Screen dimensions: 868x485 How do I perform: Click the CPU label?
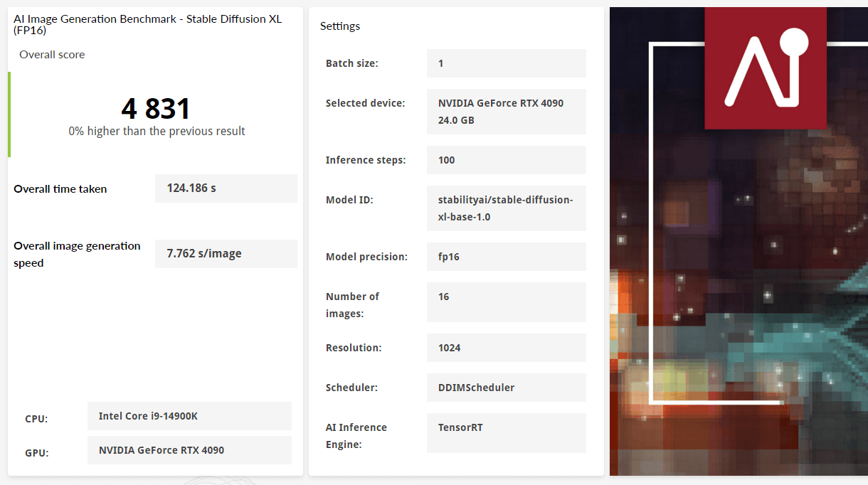point(36,419)
